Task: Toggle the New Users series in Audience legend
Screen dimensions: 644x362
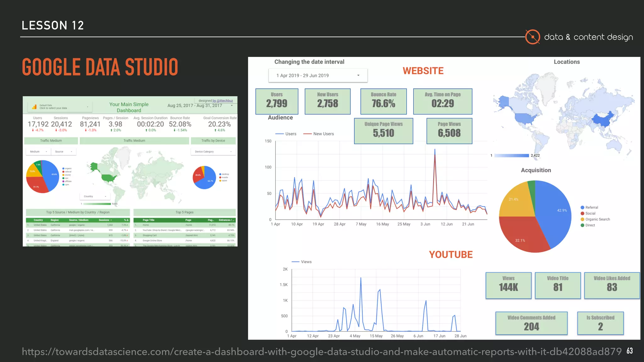Action: pos(319,134)
